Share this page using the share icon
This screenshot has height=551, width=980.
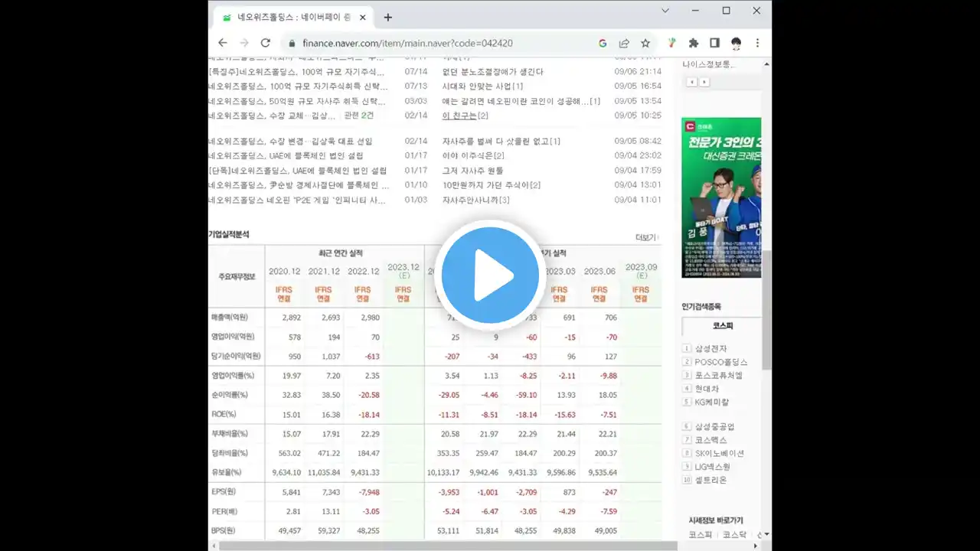624,43
